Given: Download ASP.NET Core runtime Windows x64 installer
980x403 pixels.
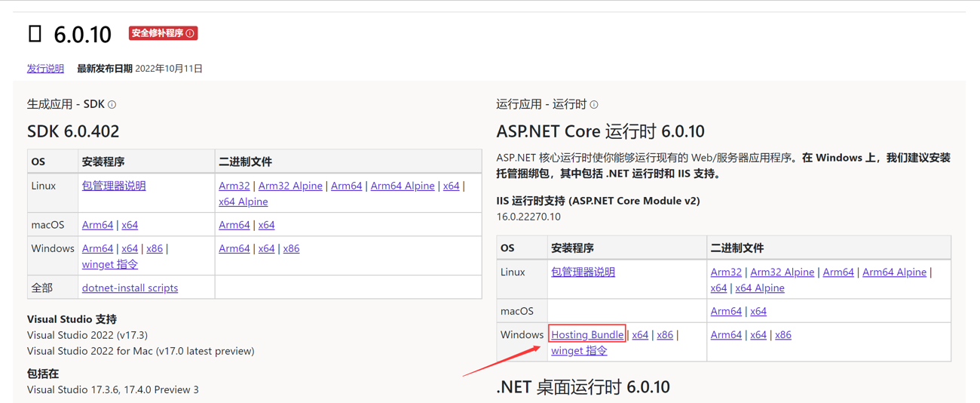Looking at the screenshot, I should 640,334.
